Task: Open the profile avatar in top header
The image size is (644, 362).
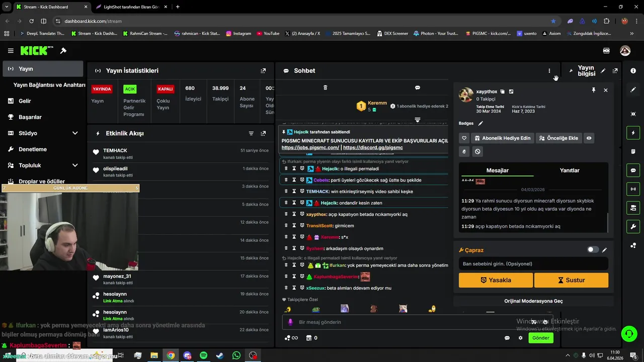Action: click(x=625, y=51)
